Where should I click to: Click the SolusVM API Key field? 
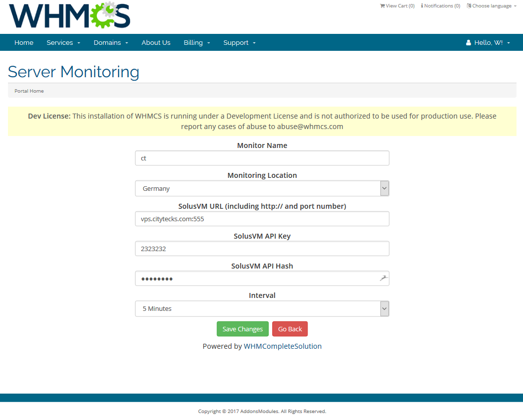[262, 249]
